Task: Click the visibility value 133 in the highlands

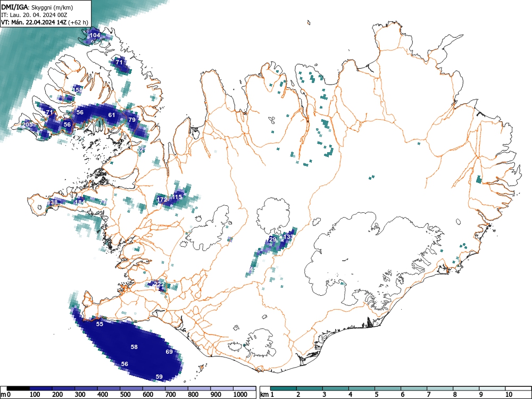Action: pyautogui.click(x=288, y=237)
